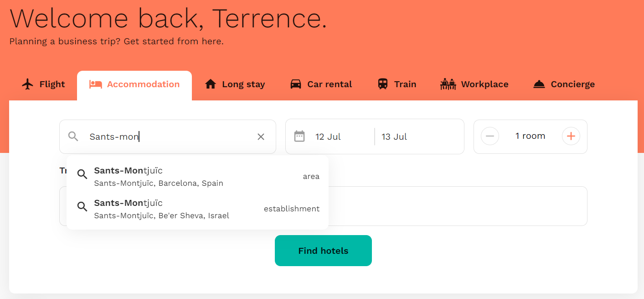The height and width of the screenshot is (299, 644).
Task: Increase room count with plus button
Action: pos(571,136)
